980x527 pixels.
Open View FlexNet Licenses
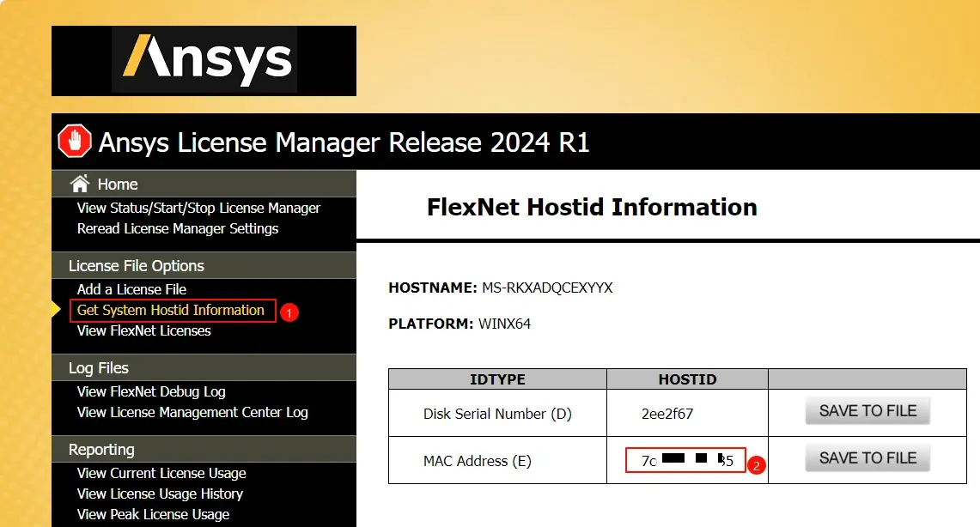click(x=143, y=331)
